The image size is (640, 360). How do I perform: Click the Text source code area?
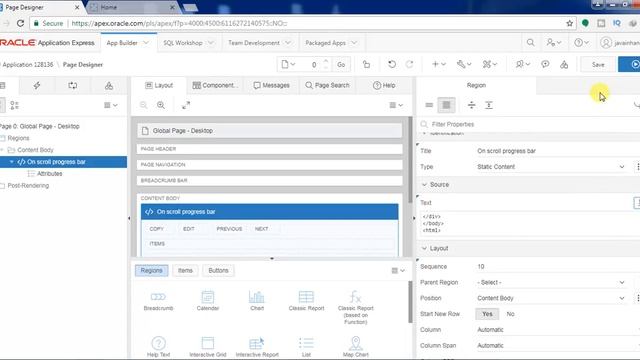tap(530, 223)
